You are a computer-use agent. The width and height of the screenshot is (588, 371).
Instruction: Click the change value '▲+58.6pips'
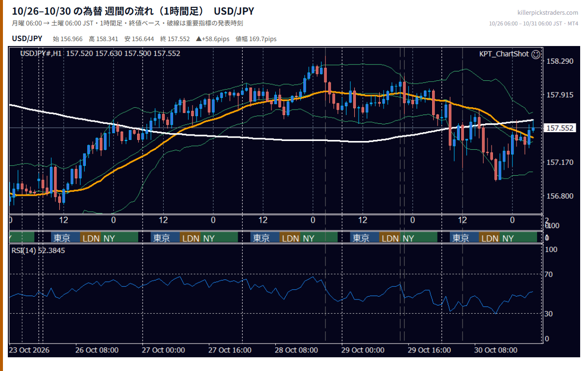pos(213,39)
